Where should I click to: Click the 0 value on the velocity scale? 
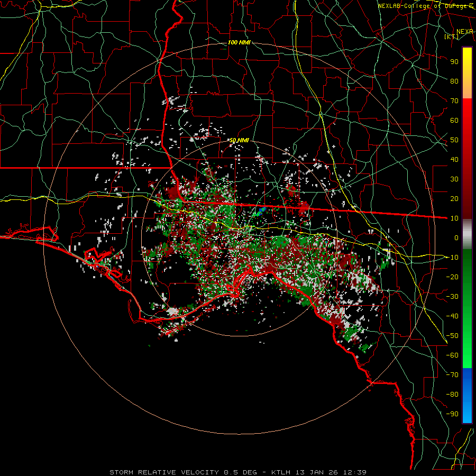tap(456, 237)
